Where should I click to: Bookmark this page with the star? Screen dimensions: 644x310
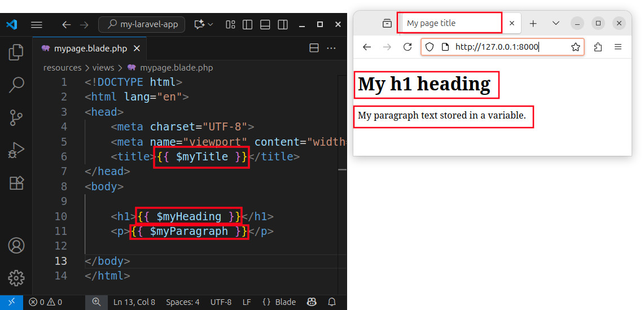[x=575, y=47]
